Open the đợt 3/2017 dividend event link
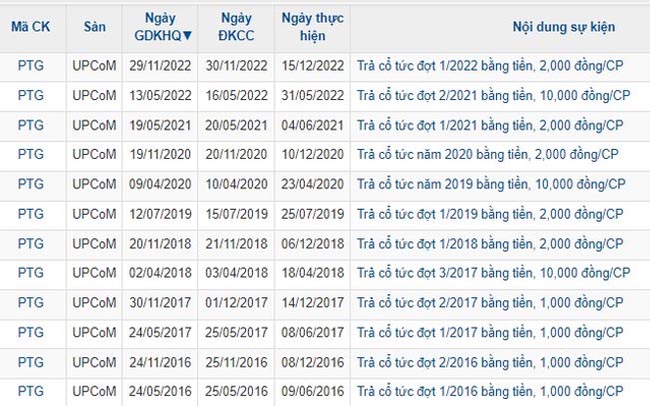Screen dimensions: 650x406 pos(493,273)
